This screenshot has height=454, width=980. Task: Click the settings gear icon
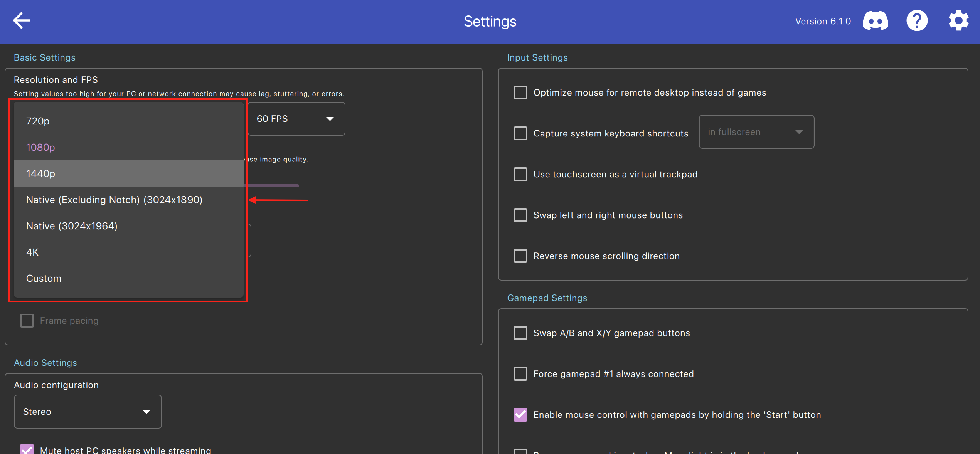coord(958,21)
